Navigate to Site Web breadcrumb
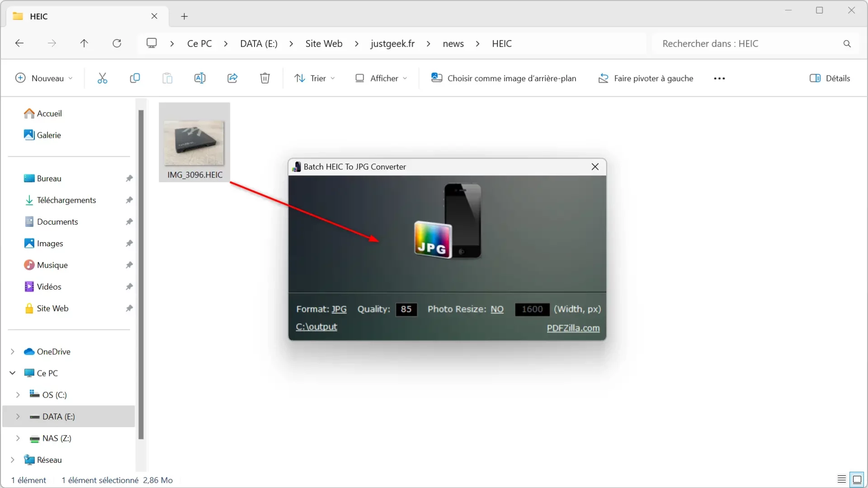The width and height of the screenshot is (868, 488). tap(324, 44)
